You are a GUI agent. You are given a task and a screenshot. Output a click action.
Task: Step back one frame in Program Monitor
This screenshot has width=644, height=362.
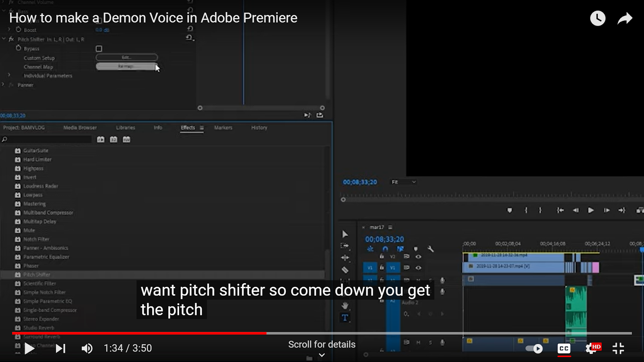point(576,210)
